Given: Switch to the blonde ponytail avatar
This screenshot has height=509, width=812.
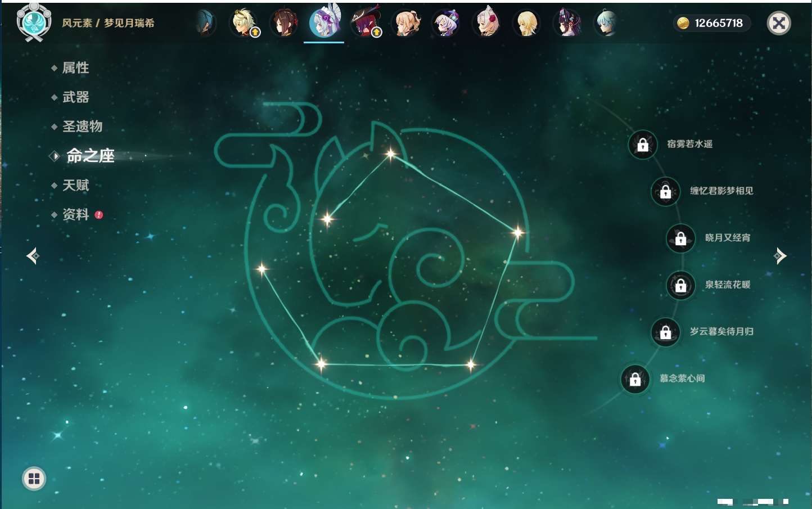Looking at the screenshot, I should (407, 23).
